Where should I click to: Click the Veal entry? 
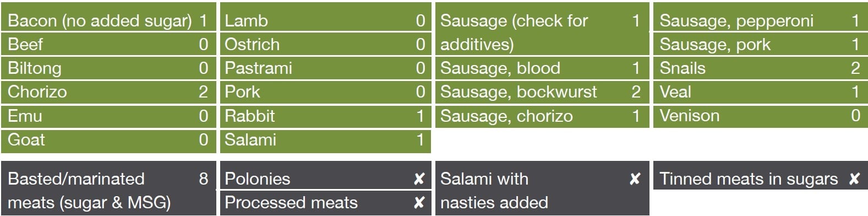pos(760,91)
